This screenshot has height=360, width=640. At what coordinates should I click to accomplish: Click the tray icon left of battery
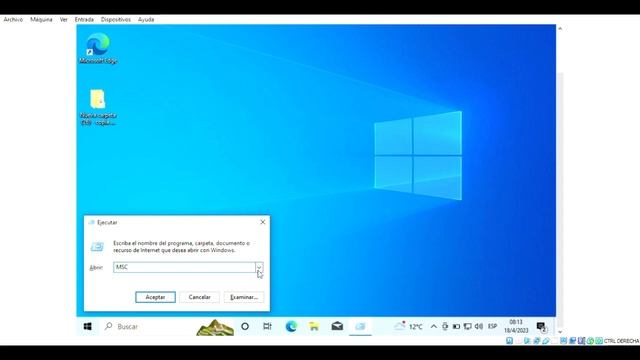point(445,327)
